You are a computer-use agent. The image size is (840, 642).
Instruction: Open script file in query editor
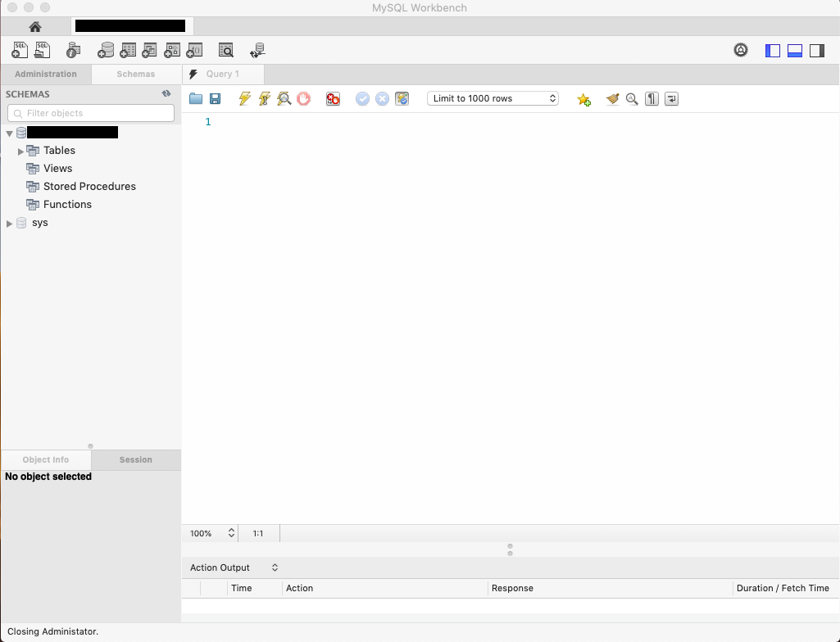point(196,98)
